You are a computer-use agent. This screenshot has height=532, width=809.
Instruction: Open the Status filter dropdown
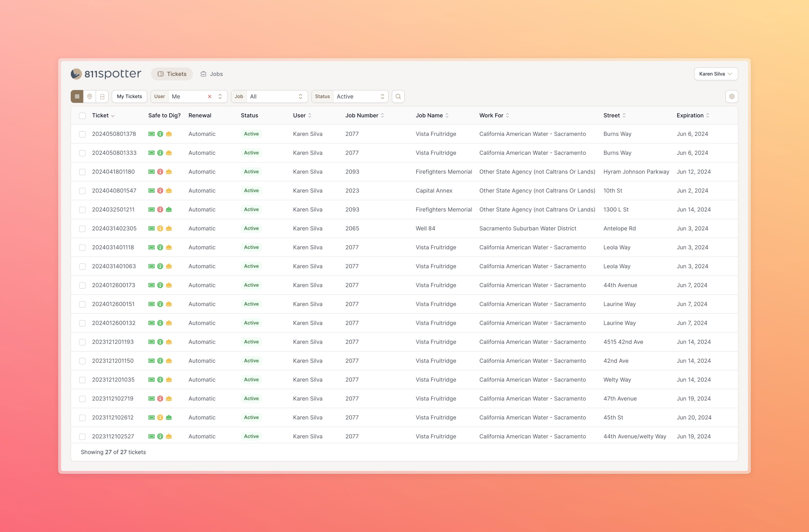pos(360,97)
